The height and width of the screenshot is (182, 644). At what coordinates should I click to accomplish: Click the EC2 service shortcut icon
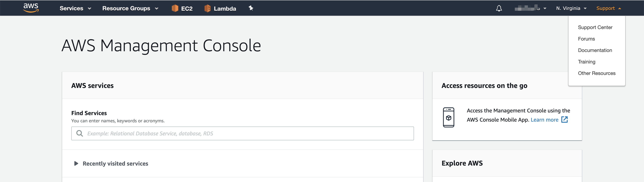[175, 8]
